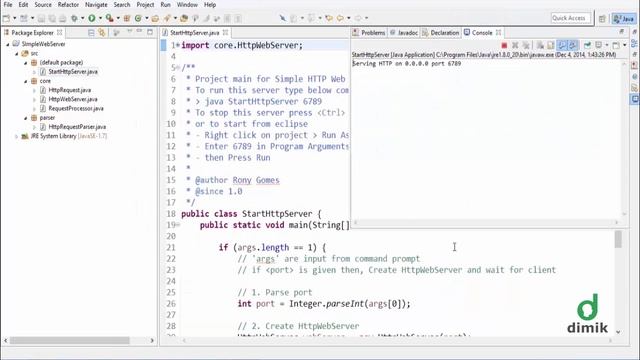
Task: Open the Project menu
Action: (x=145, y=5)
